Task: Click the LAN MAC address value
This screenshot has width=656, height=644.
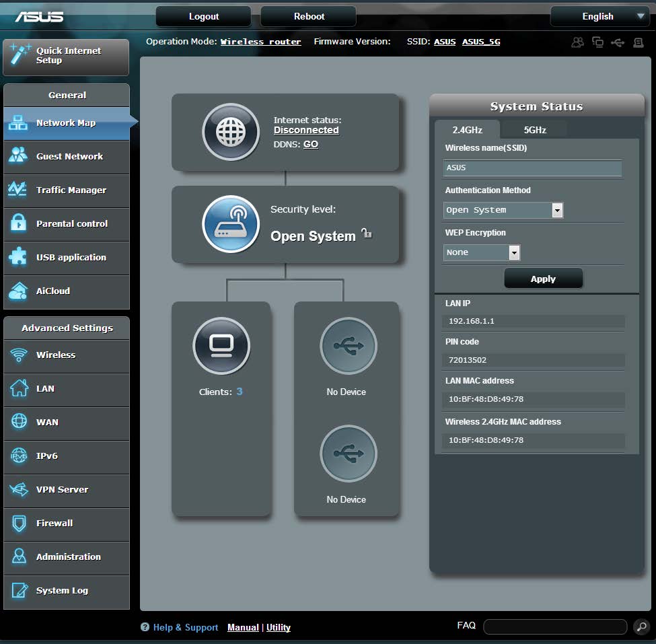Action: point(486,399)
